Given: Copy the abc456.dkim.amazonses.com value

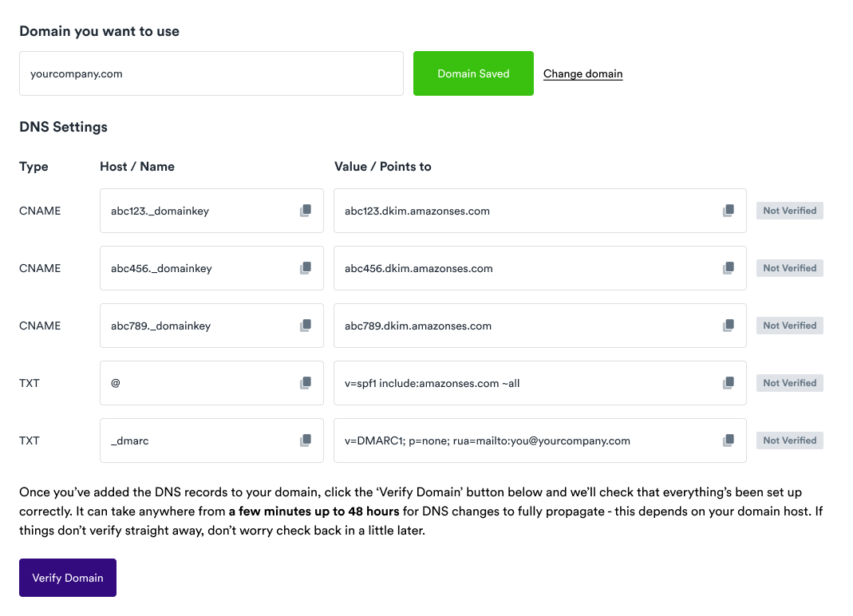Looking at the screenshot, I should point(728,268).
